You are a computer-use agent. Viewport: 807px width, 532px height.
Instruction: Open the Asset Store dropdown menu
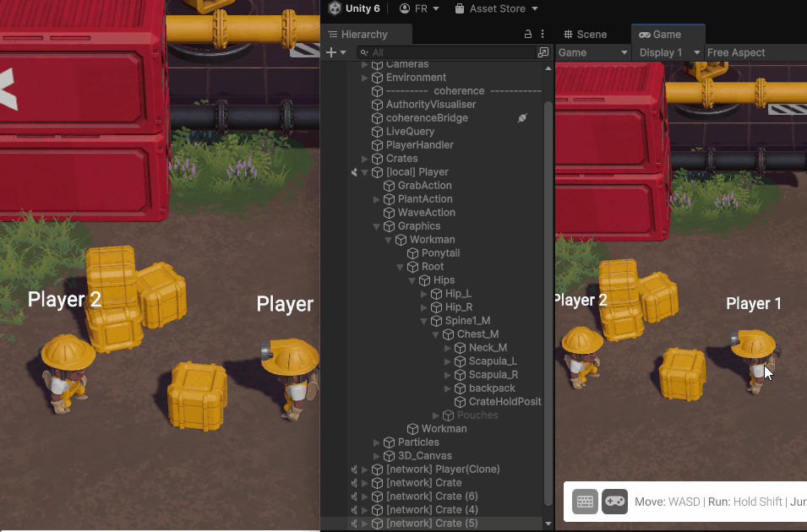tap(496, 8)
